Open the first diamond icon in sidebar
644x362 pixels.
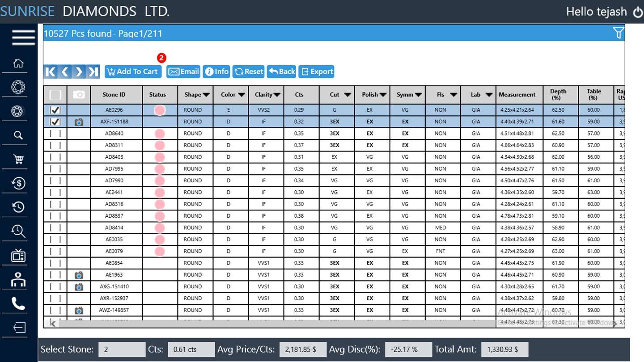18,87
